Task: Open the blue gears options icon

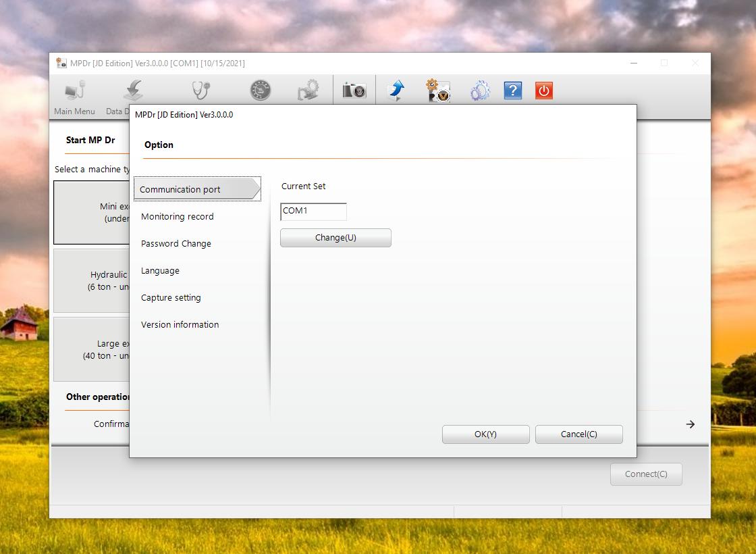Action: [479, 91]
